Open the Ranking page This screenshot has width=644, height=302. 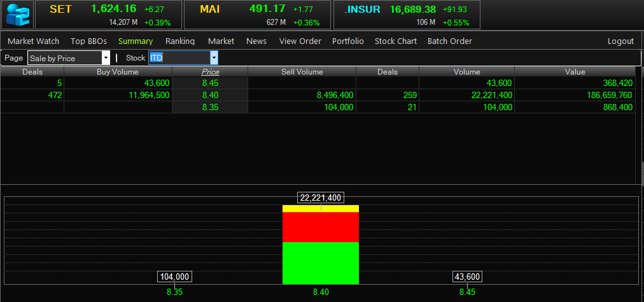[x=180, y=41]
